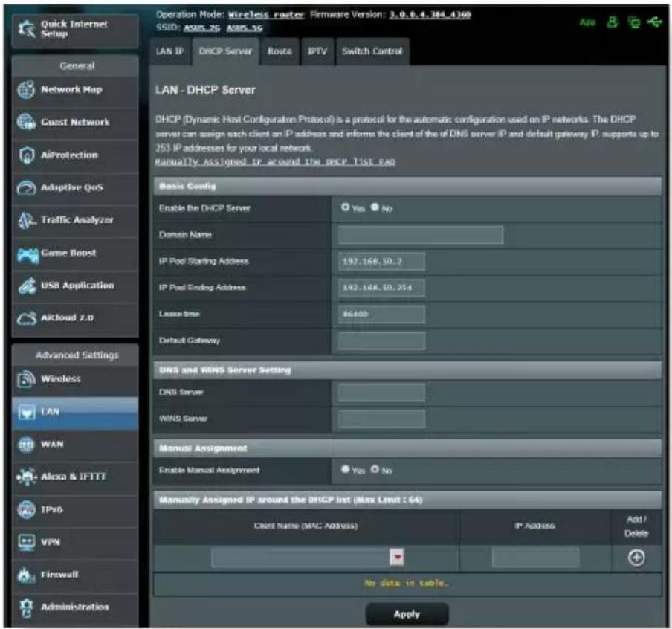Viewport: 672px width, 629px height.
Task: Click the Default Gateway field
Action: pyautogui.click(x=381, y=341)
